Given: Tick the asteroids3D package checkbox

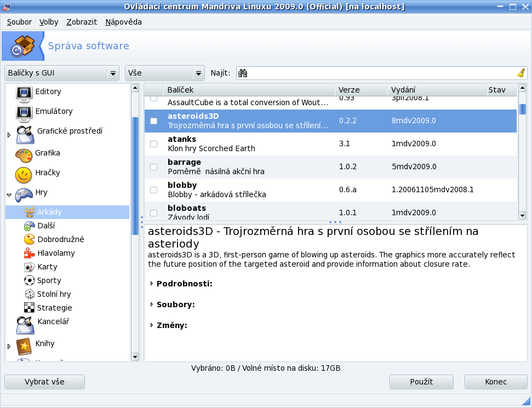Looking at the screenshot, I should coord(154,121).
